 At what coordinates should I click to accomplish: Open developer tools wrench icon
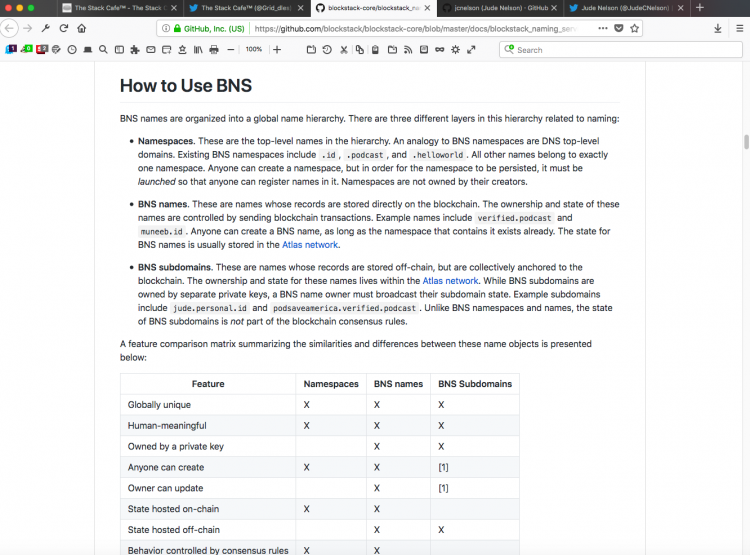pos(46,29)
